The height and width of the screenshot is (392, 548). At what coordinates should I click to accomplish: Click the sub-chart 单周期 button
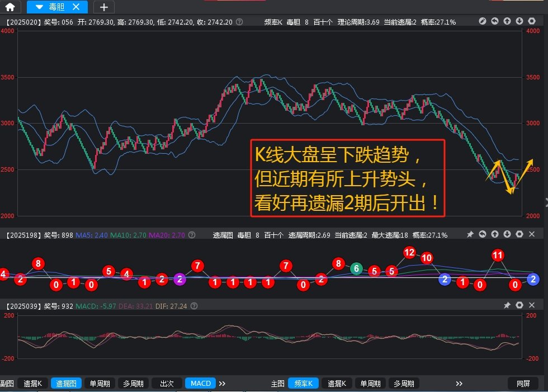point(100,383)
